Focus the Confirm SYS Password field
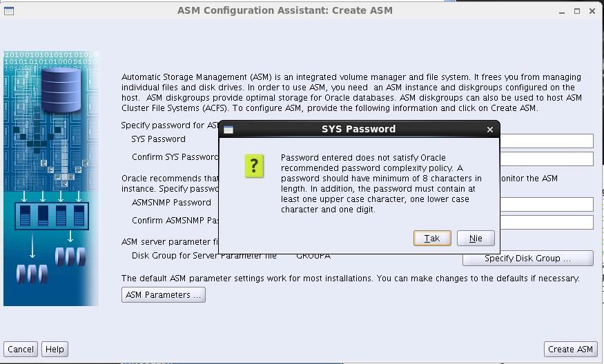Screen dimensions: 604x364 [x=546, y=159]
